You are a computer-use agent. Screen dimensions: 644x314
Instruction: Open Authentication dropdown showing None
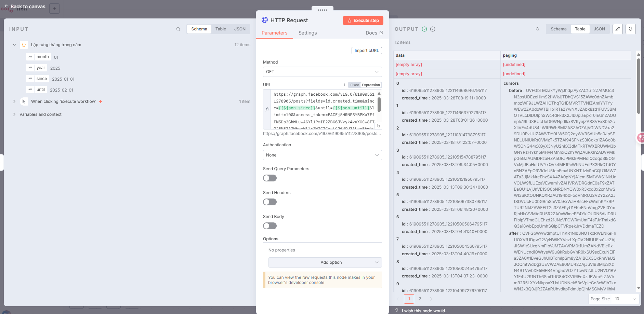(322, 155)
